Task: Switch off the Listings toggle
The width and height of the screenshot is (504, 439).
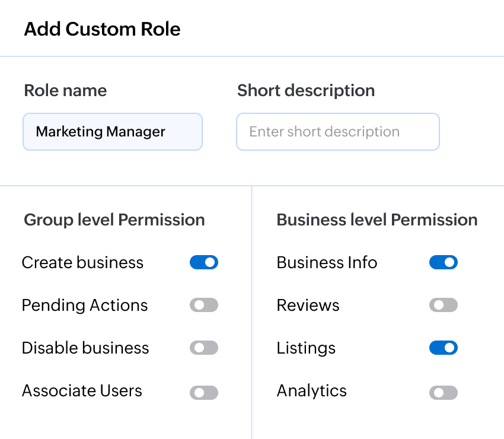Action: 444,348
